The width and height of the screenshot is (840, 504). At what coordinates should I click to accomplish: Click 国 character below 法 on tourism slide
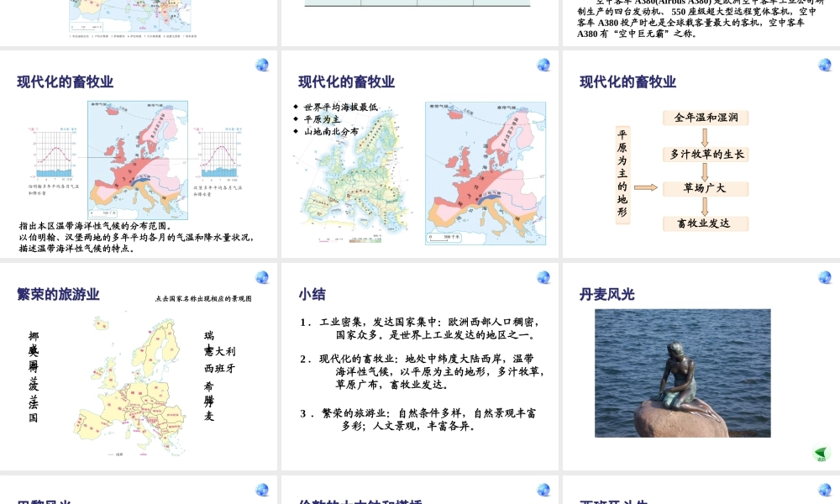pyautogui.click(x=34, y=417)
